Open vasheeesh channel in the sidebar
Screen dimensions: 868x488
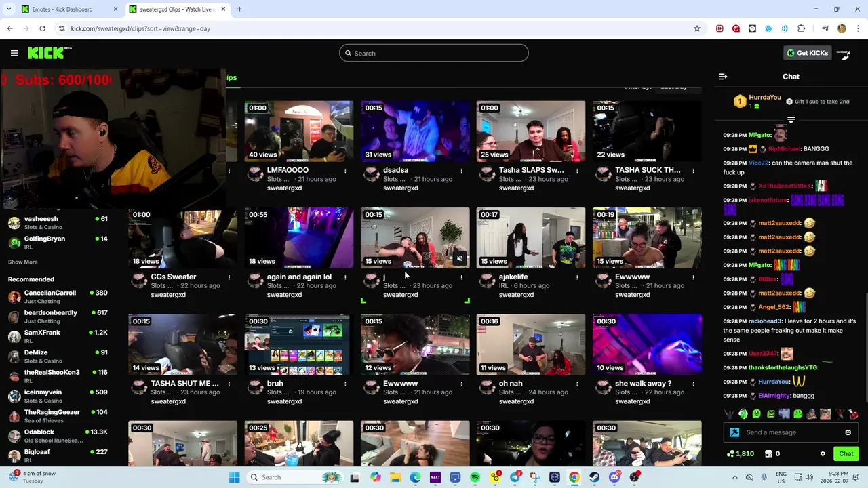[x=58, y=222]
